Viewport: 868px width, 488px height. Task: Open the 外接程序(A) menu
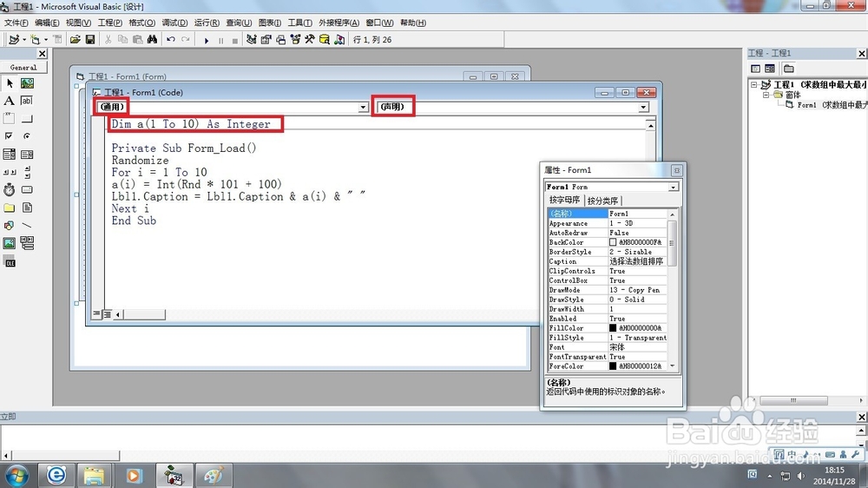coord(339,23)
